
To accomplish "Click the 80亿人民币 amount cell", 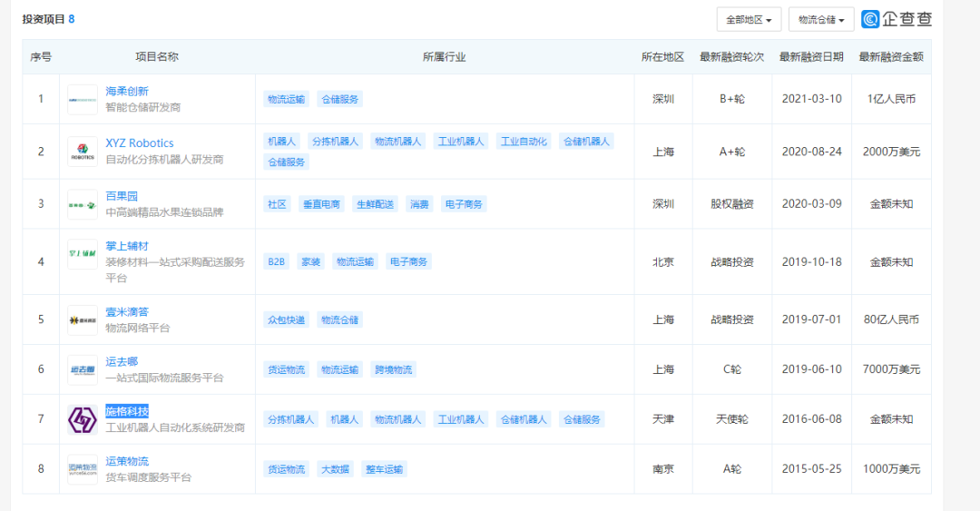I will (891, 319).
